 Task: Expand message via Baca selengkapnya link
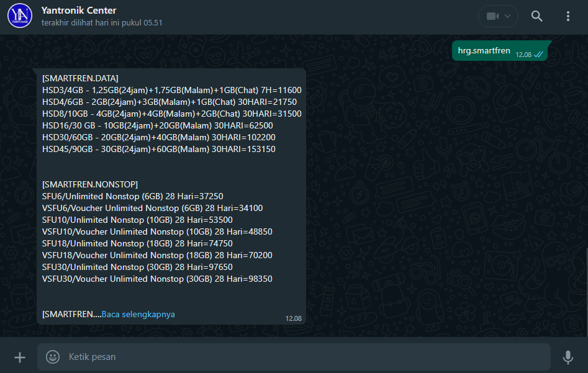pyautogui.click(x=138, y=314)
